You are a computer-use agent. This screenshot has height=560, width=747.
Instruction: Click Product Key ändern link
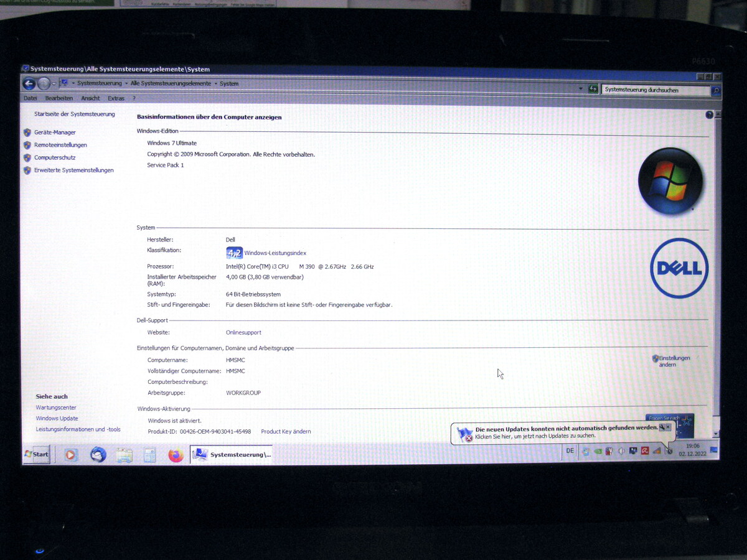pyautogui.click(x=286, y=431)
